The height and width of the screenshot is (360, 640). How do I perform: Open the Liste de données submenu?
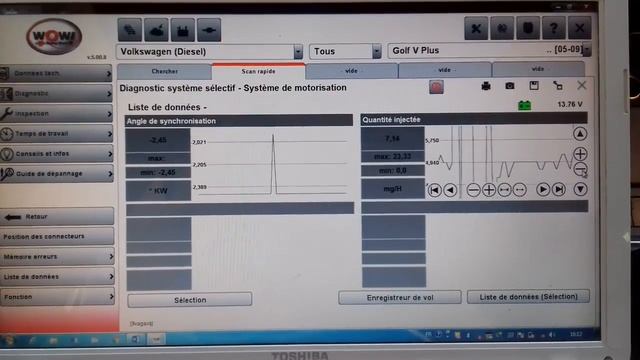click(x=57, y=277)
